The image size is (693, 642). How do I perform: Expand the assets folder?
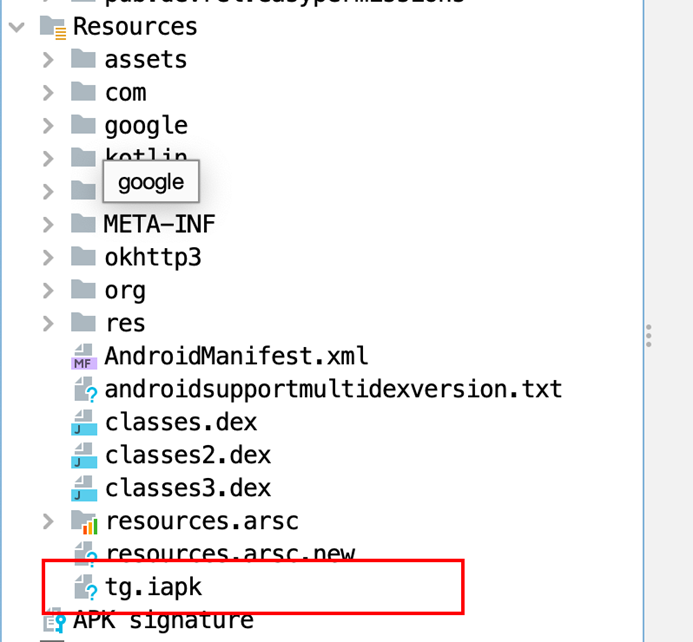pos(48,59)
